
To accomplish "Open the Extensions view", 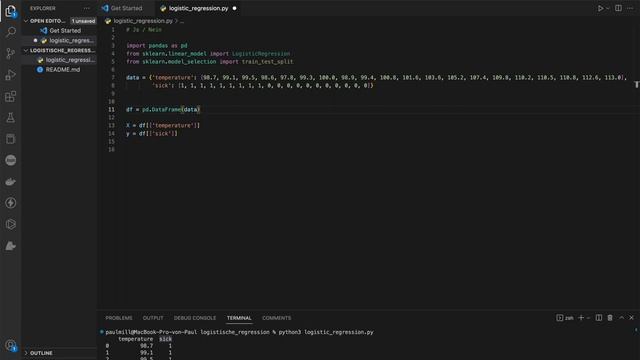I will pyautogui.click(x=11, y=97).
